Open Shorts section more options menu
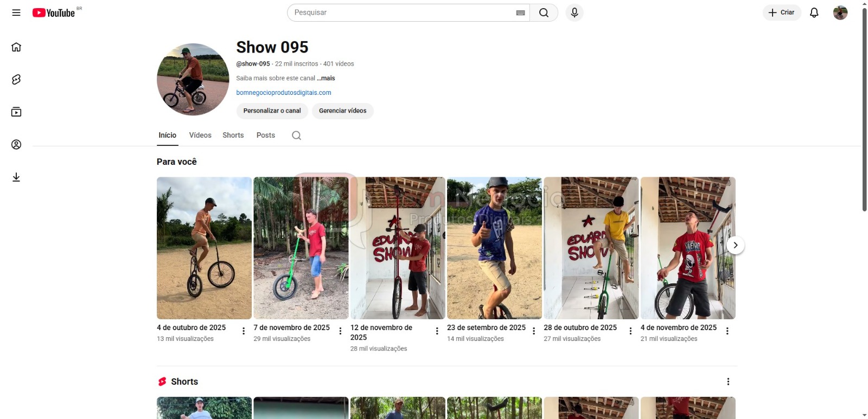The image size is (868, 419). (728, 382)
